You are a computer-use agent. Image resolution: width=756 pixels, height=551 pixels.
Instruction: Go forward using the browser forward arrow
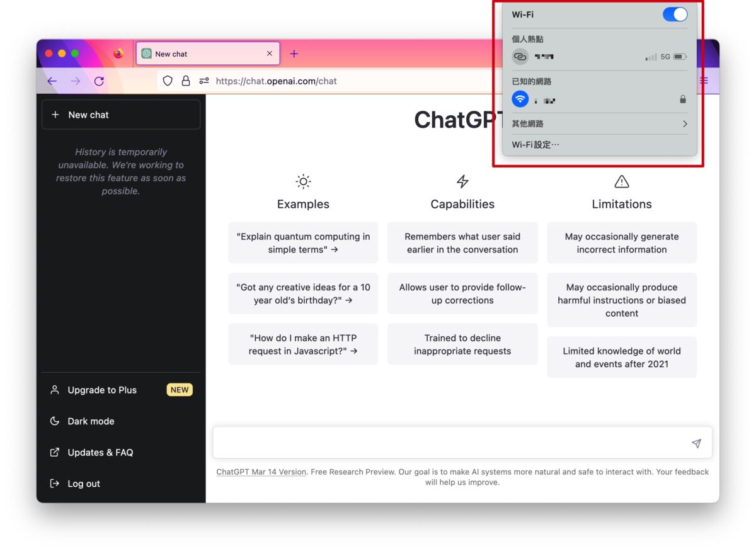76,81
